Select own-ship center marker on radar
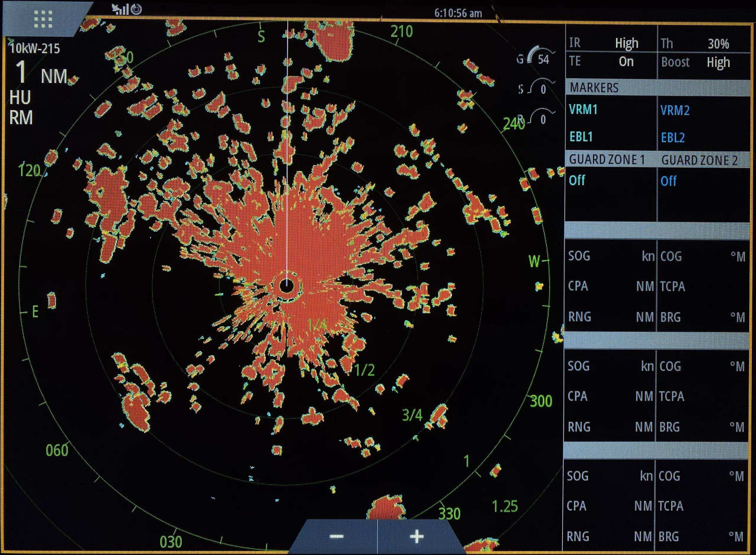This screenshot has width=756, height=555. 286,286
